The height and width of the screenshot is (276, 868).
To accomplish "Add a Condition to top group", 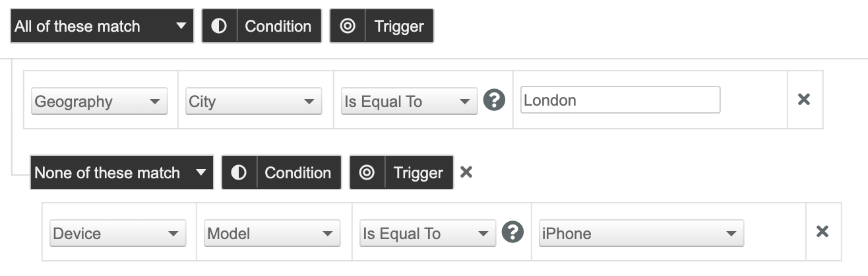I will coord(262,26).
